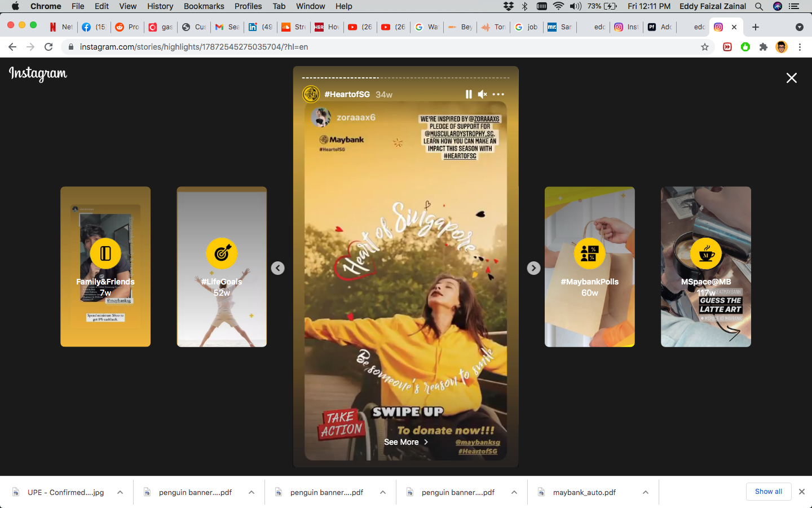
Task: Close the Instagram stories viewer
Action: 792,78
